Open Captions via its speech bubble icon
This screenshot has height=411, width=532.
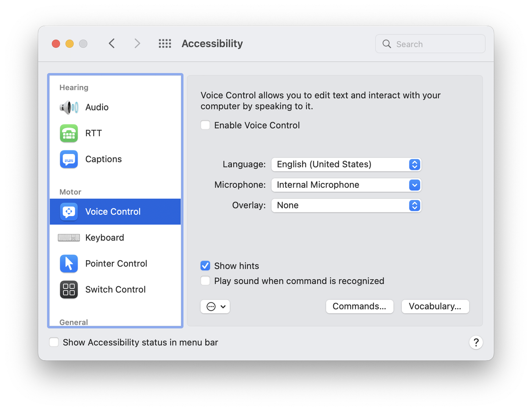click(69, 159)
